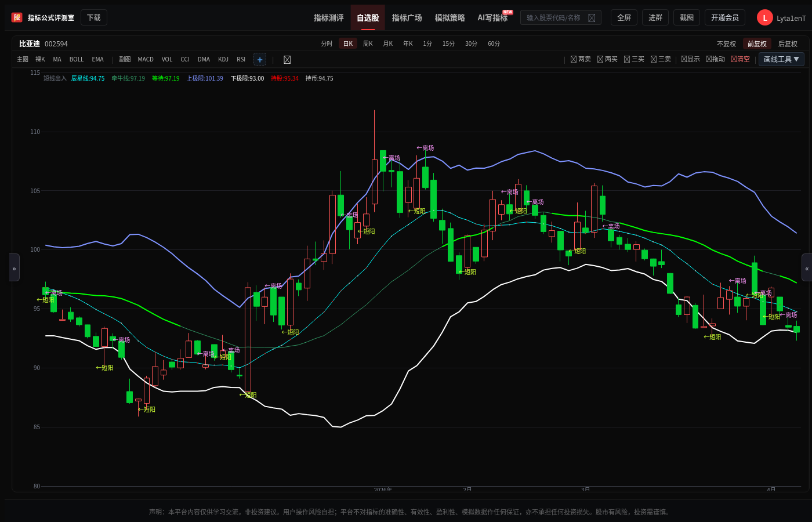Click the 全屏 fullscreen button
The width and height of the screenshot is (812, 522).
(624, 17)
